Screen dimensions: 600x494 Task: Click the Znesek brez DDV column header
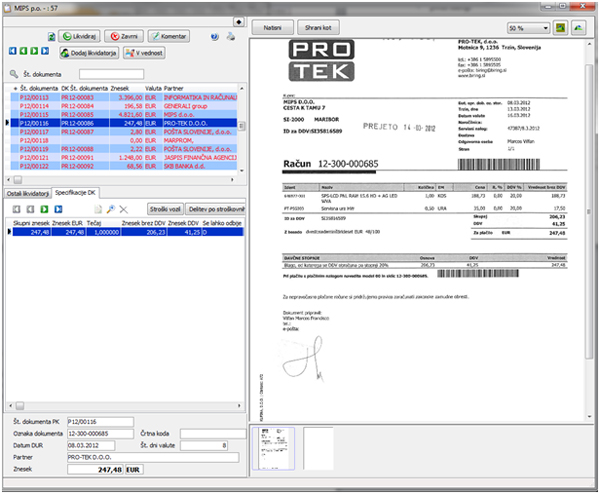(x=143, y=223)
